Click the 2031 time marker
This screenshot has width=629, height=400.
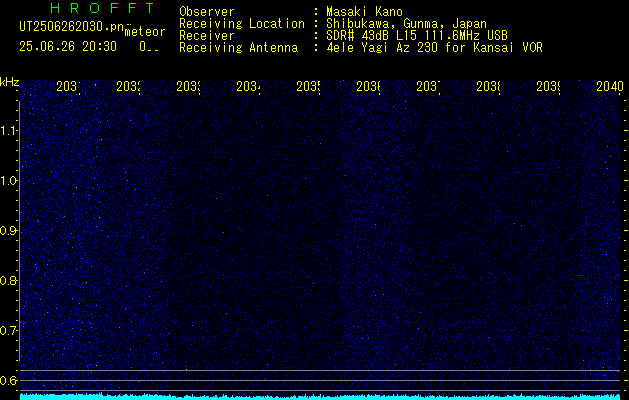pos(68,86)
